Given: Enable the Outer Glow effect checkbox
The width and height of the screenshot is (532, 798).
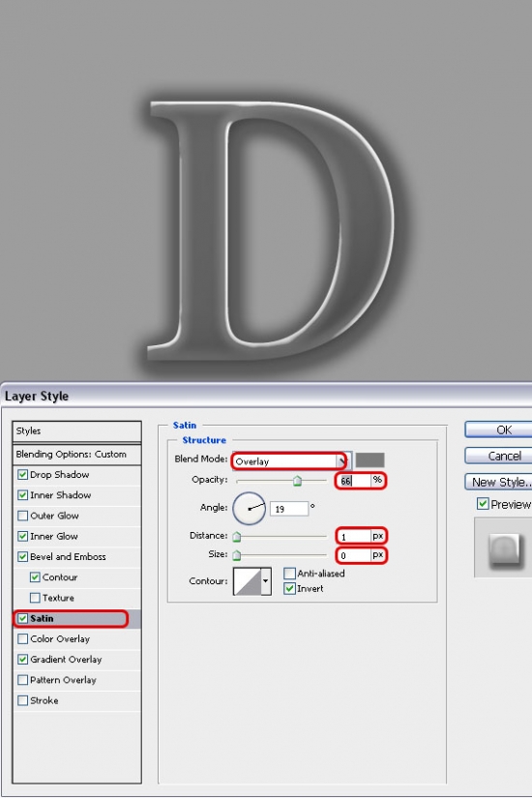Looking at the screenshot, I should click(x=22, y=517).
